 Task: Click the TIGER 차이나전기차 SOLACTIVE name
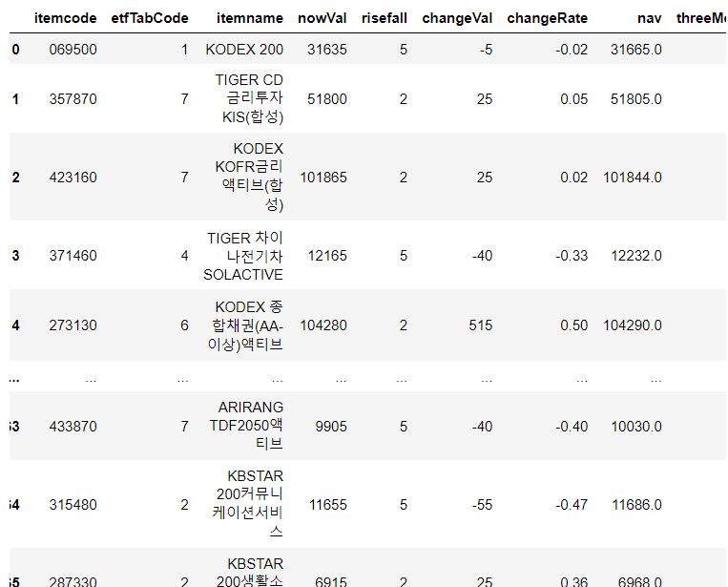point(243,256)
